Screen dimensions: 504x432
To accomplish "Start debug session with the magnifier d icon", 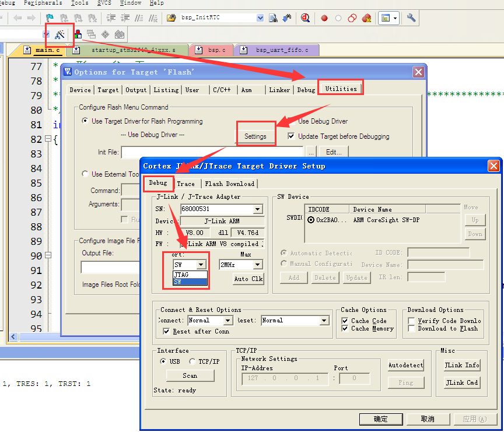I will tap(305, 17).
